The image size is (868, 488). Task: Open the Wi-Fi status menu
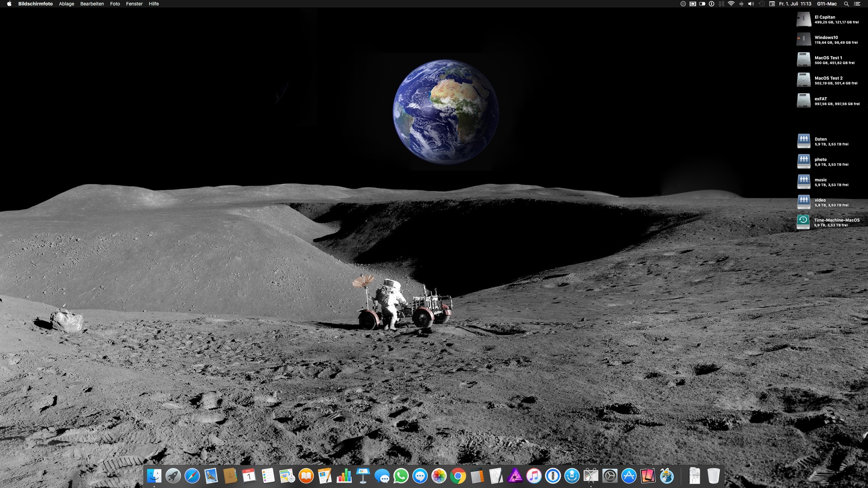pyautogui.click(x=731, y=4)
